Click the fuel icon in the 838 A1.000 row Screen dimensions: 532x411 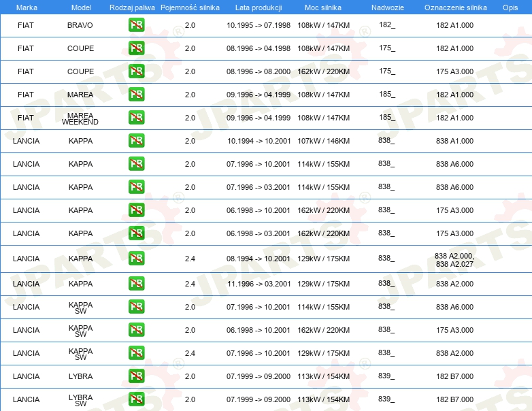pos(136,140)
